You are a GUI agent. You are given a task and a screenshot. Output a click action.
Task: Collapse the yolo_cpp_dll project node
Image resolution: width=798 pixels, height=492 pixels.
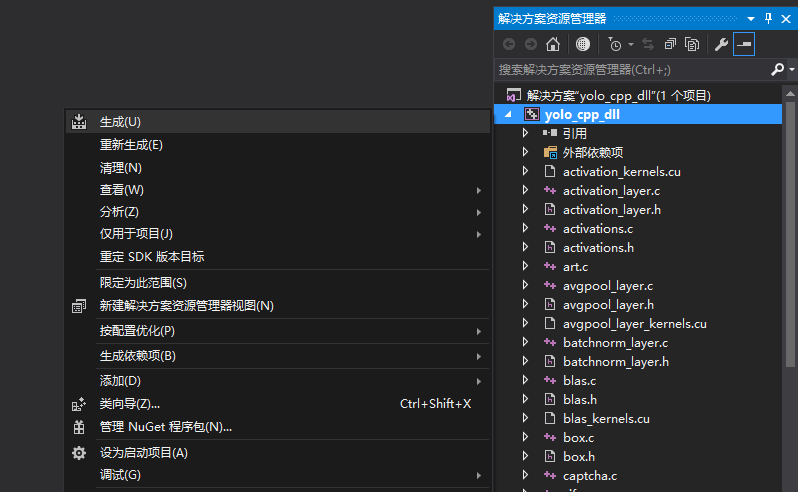[x=508, y=114]
